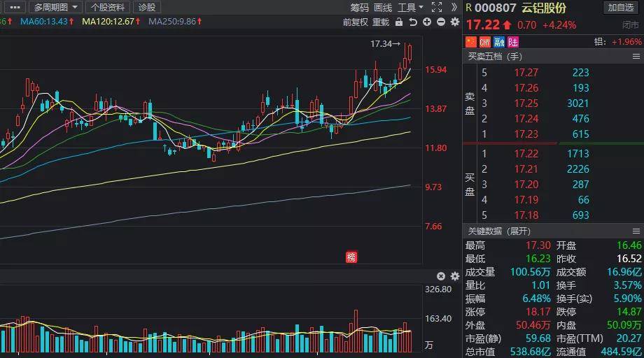Image resolution: width=644 pixels, height=358 pixels.
Task: Open the 多周期图 dropdown
Action: tap(55, 8)
